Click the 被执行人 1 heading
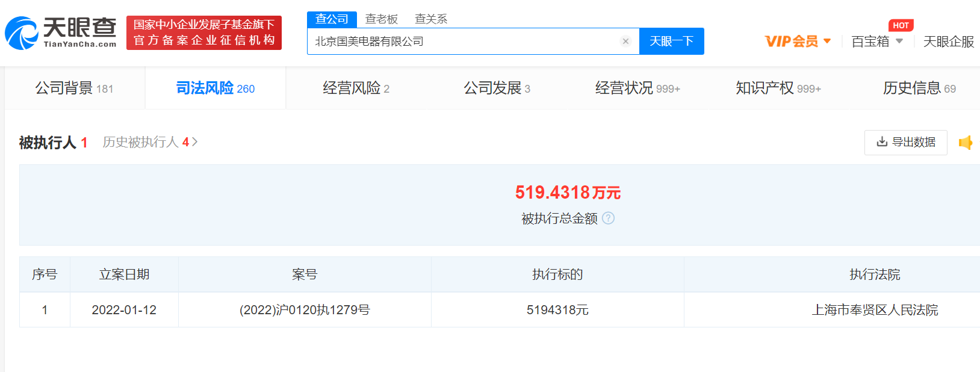This screenshot has height=372, width=980. point(54,143)
